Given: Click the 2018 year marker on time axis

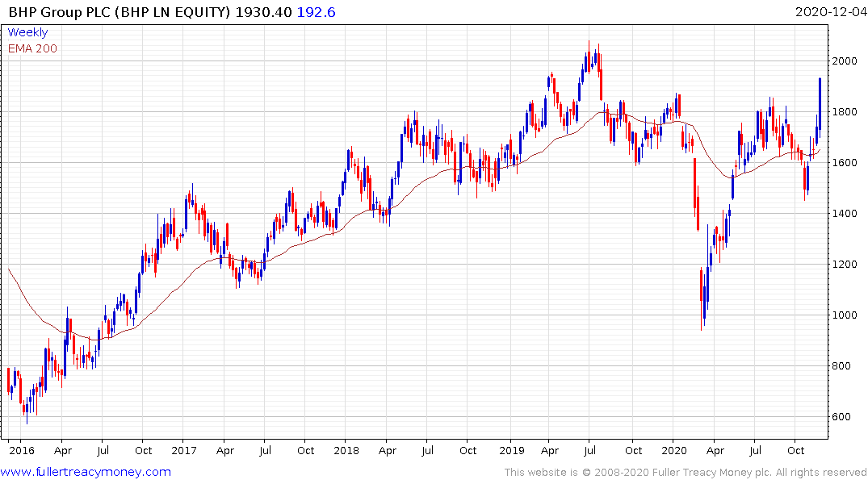Looking at the screenshot, I should click(346, 450).
